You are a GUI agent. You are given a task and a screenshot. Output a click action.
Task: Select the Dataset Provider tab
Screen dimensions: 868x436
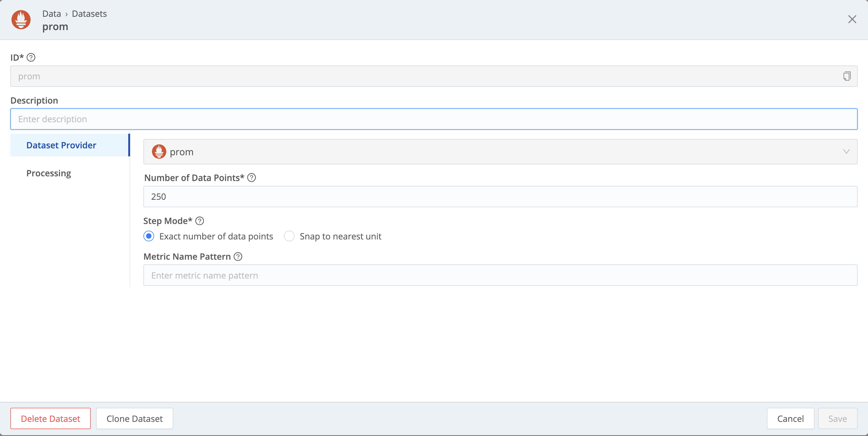point(61,145)
